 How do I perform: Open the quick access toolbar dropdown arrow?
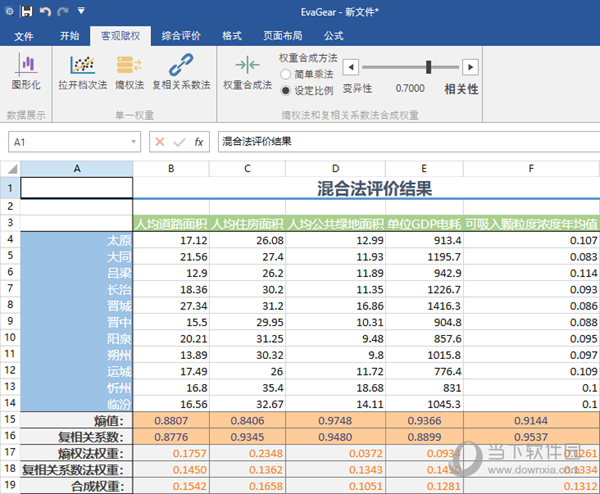point(81,11)
